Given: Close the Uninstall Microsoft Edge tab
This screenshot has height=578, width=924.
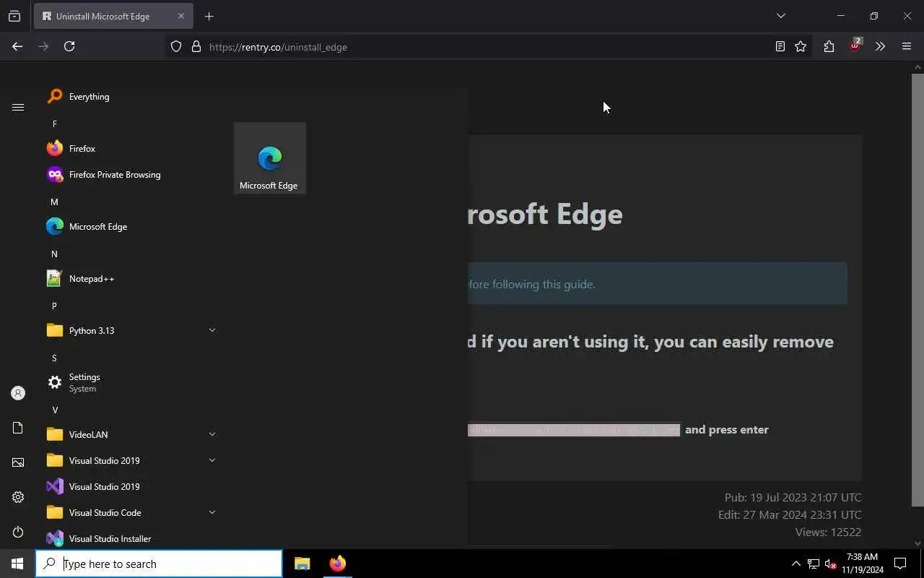Looking at the screenshot, I should (180, 16).
